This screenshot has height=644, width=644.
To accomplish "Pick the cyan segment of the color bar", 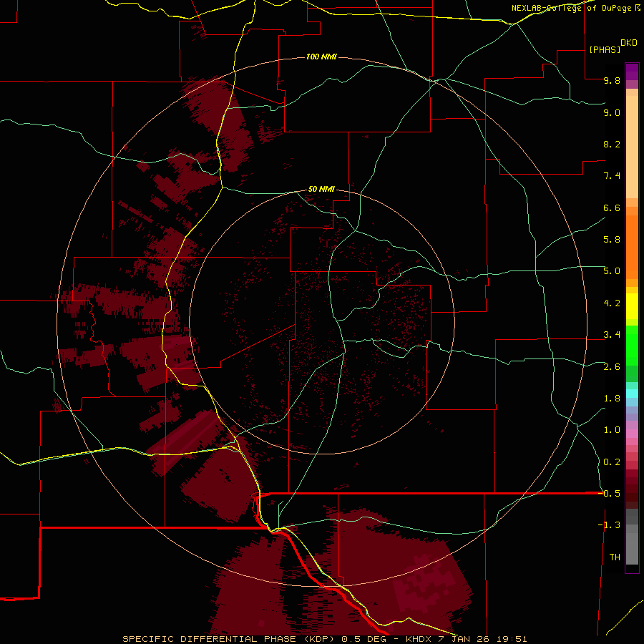I will 632,394.
